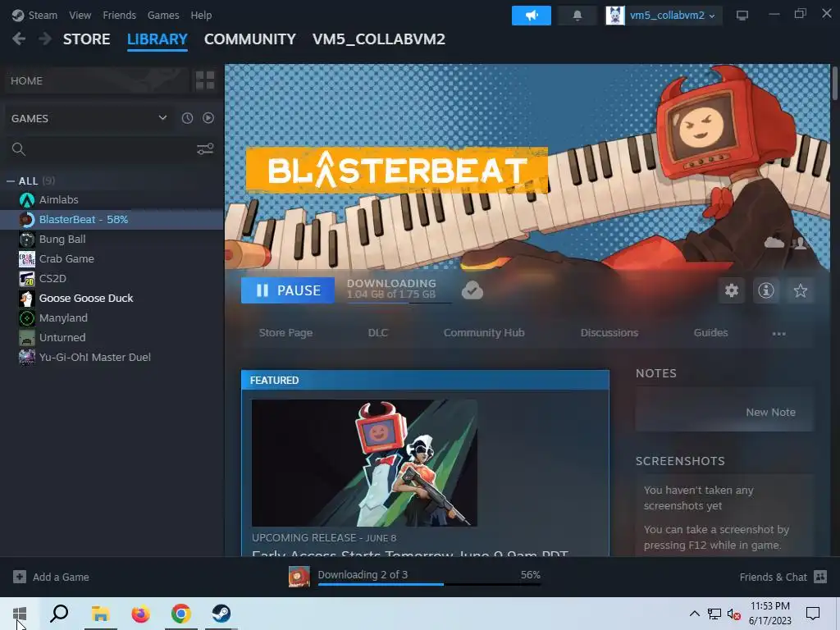
Task: Open Friends & Chat icon
Action: [x=820, y=577]
